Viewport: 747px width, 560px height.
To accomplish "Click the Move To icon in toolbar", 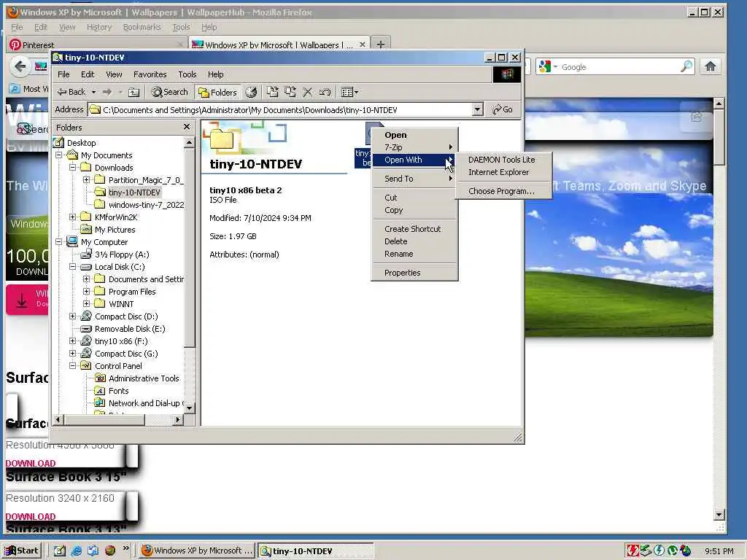I will (x=273, y=92).
